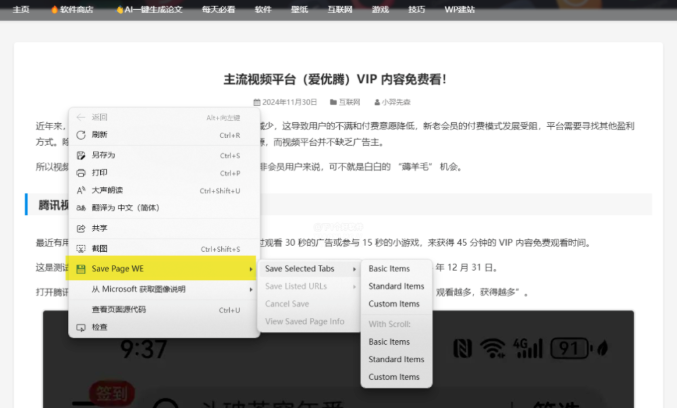Expand the 从 Microsoft 获取图像说明 submenu arrow
680x408 pixels.
tap(250, 289)
